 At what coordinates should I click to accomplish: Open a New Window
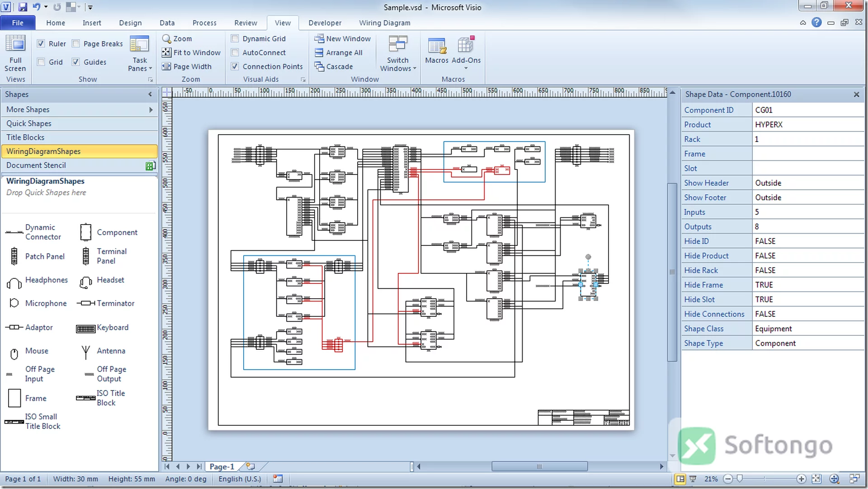tap(343, 39)
